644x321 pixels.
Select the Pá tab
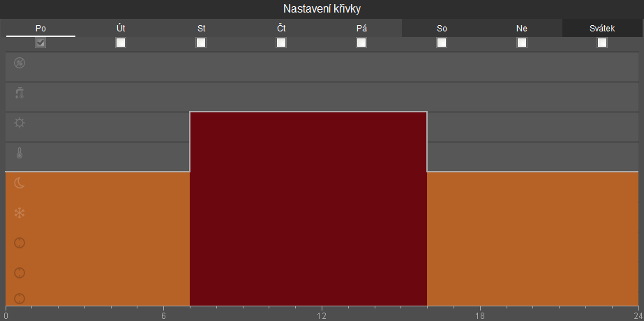tap(361, 29)
